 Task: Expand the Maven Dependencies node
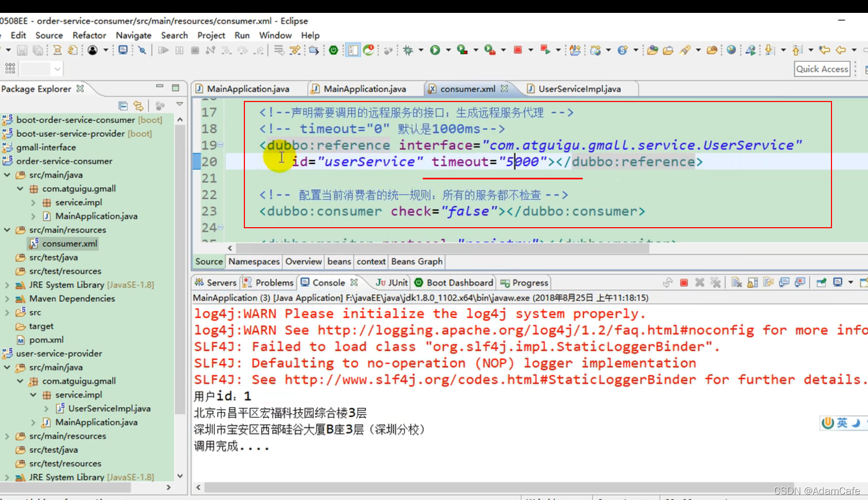[7, 299]
